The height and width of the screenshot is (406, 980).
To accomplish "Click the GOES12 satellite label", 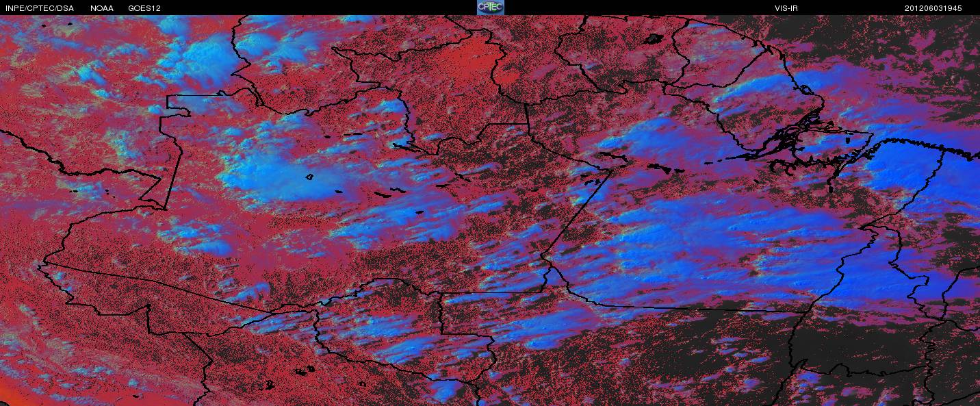I will (144, 8).
